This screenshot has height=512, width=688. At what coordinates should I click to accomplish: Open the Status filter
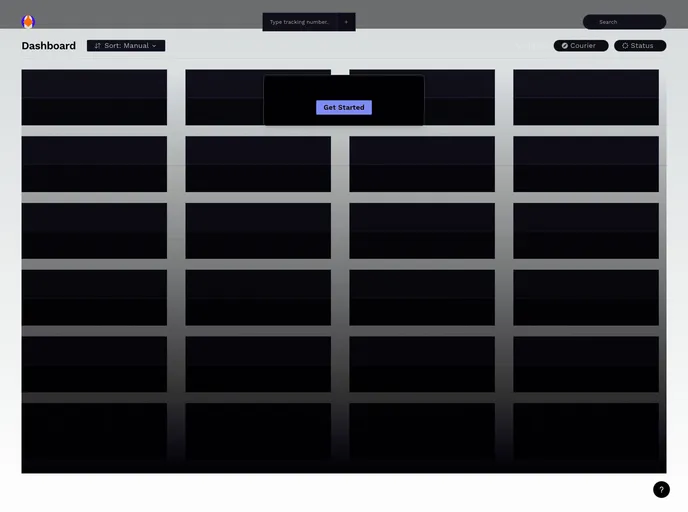(x=639, y=46)
